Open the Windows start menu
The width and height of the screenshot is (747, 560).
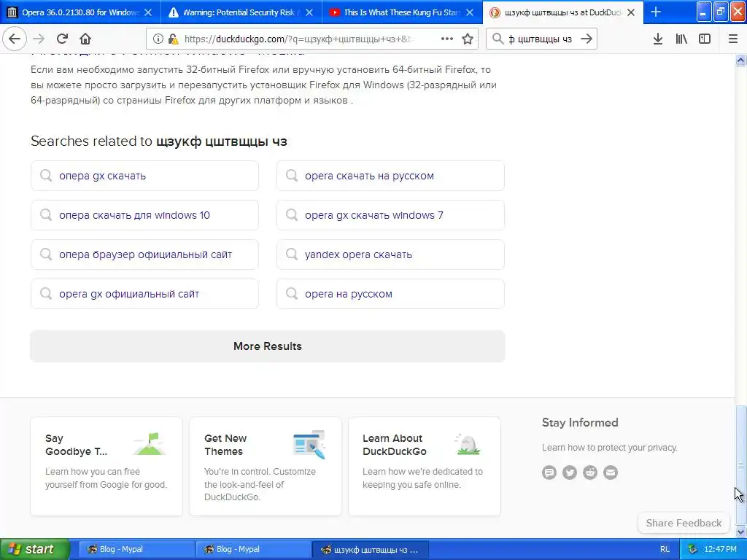[34, 550]
